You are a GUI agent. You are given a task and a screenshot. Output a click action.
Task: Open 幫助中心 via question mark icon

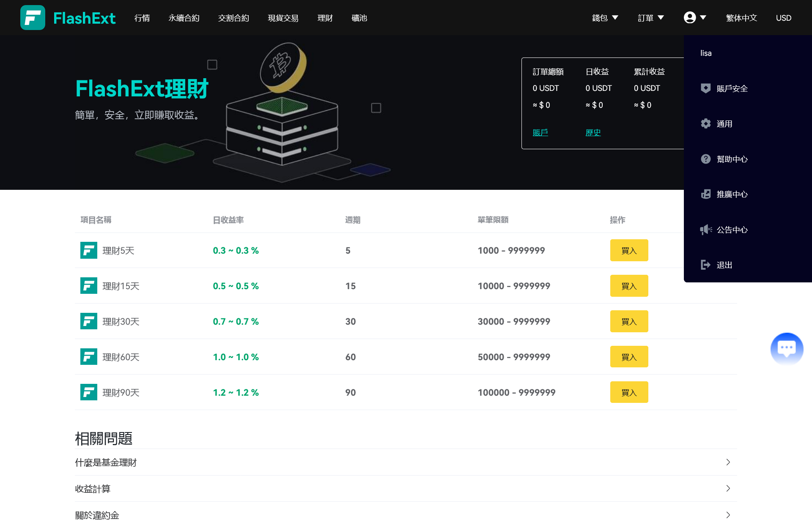706,159
